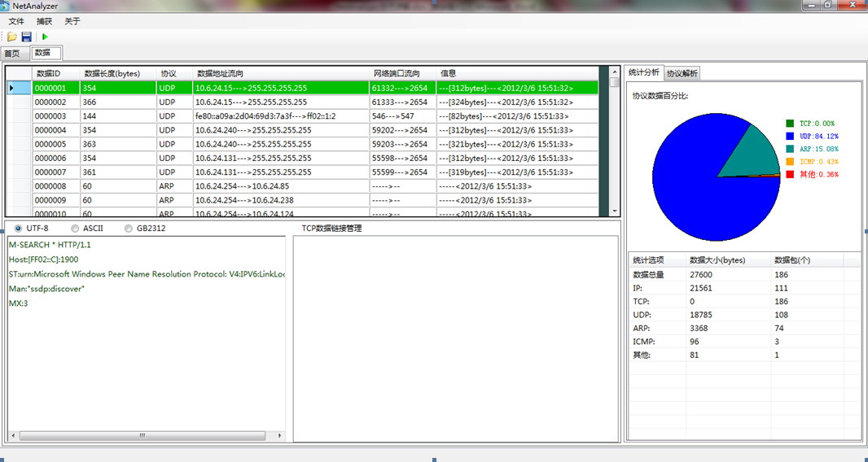Image resolution: width=868 pixels, height=462 pixels.
Task: Click the 数据大小(bytes) statistics header
Action: 729,260
